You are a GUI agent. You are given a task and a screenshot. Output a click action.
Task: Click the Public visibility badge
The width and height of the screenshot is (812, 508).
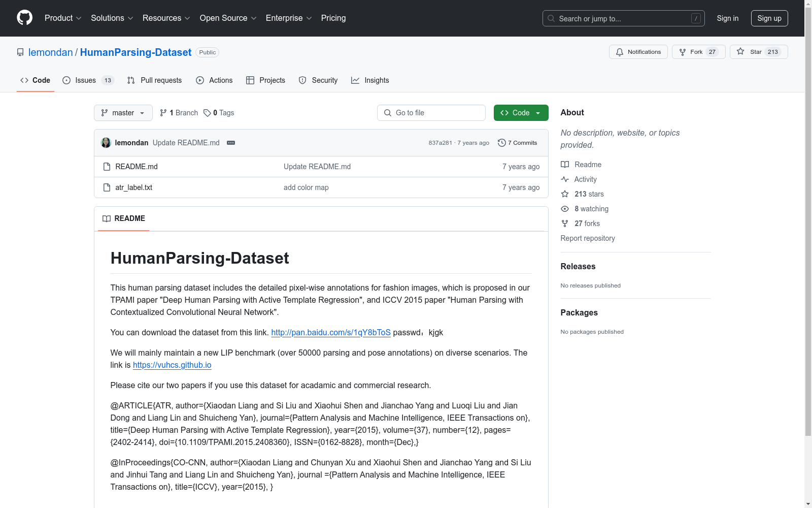pyautogui.click(x=207, y=52)
